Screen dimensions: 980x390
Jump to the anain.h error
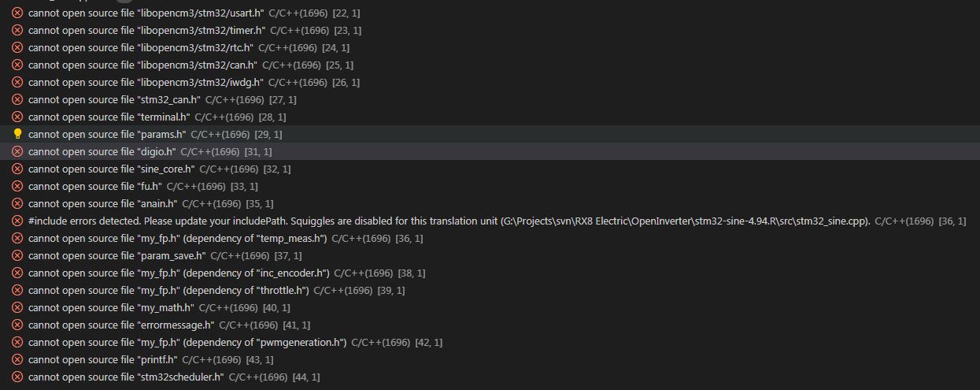(102, 203)
